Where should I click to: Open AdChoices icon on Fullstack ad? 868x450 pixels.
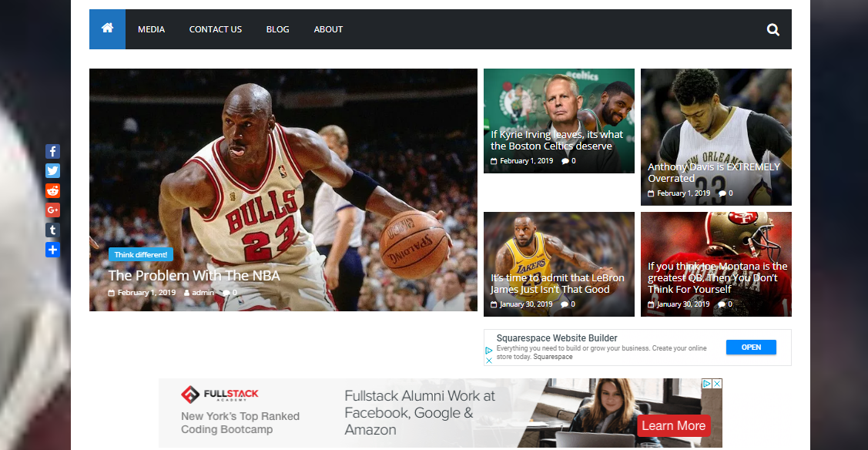coord(707,384)
